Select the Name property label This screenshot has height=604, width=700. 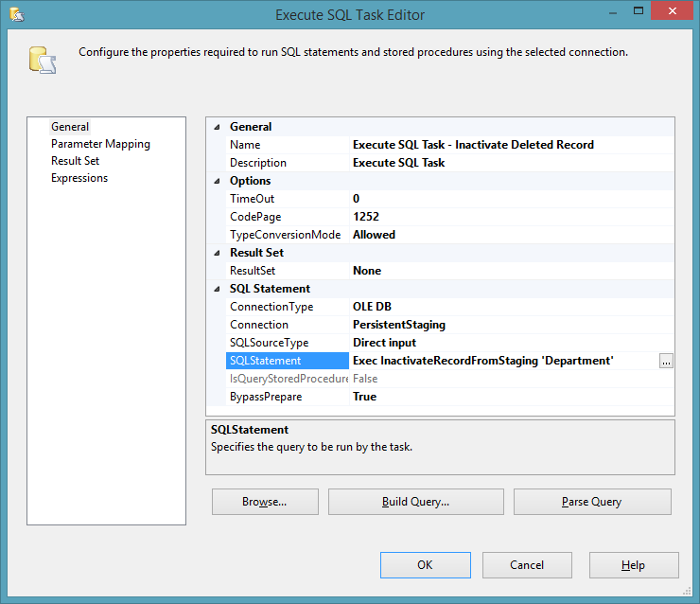click(x=288, y=145)
